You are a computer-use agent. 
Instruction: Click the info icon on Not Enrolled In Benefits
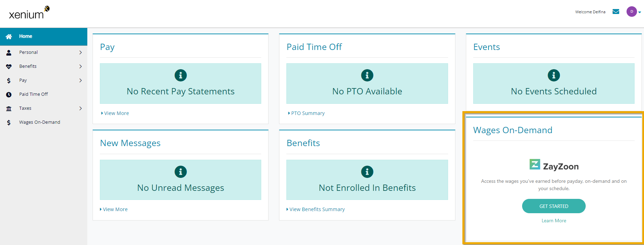pyautogui.click(x=367, y=171)
